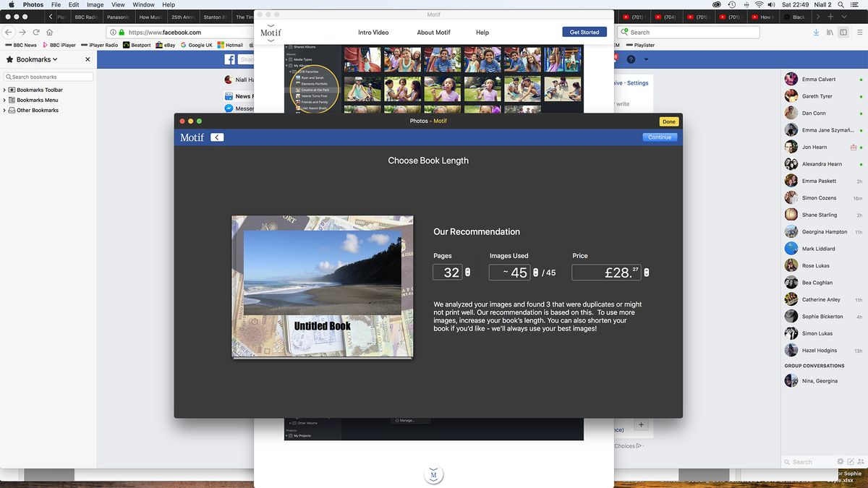Image resolution: width=868 pixels, height=488 pixels.
Task: Open Spotlight search from the menu bar
Action: [840, 4]
